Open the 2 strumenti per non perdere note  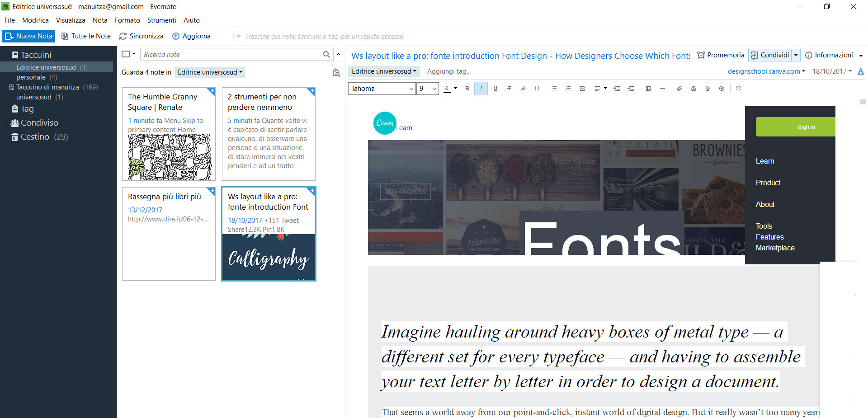point(269,134)
